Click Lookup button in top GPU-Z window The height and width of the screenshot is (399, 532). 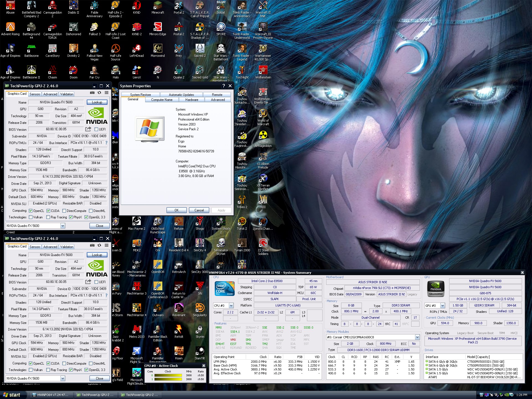click(97, 102)
